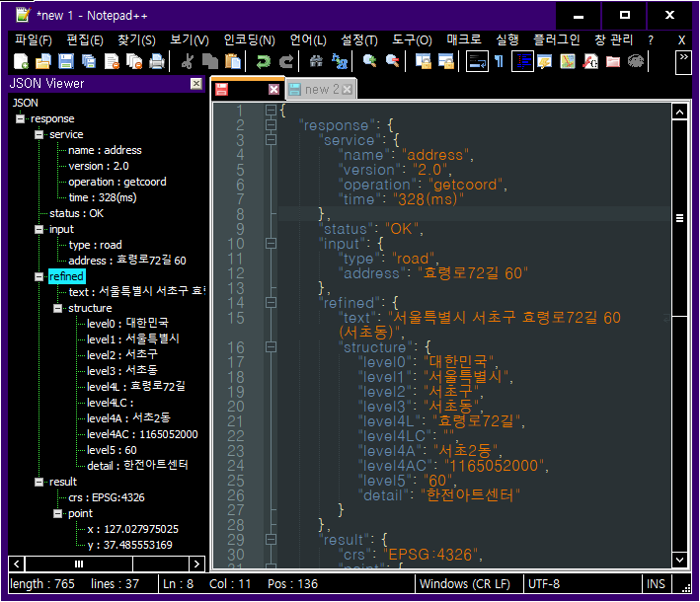The width and height of the screenshot is (700, 602).
Task: Toggle INS mode in status bar
Action: pos(656,584)
